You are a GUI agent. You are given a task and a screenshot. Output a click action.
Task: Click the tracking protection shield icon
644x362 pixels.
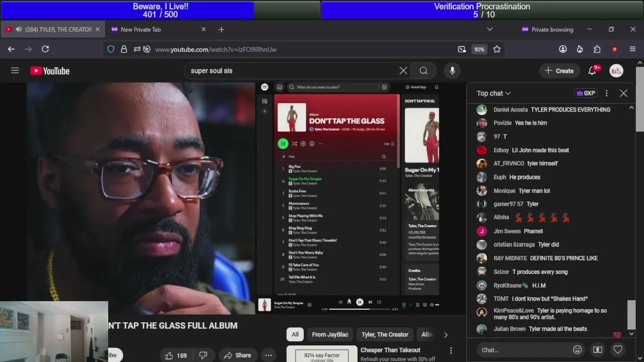[x=111, y=49]
